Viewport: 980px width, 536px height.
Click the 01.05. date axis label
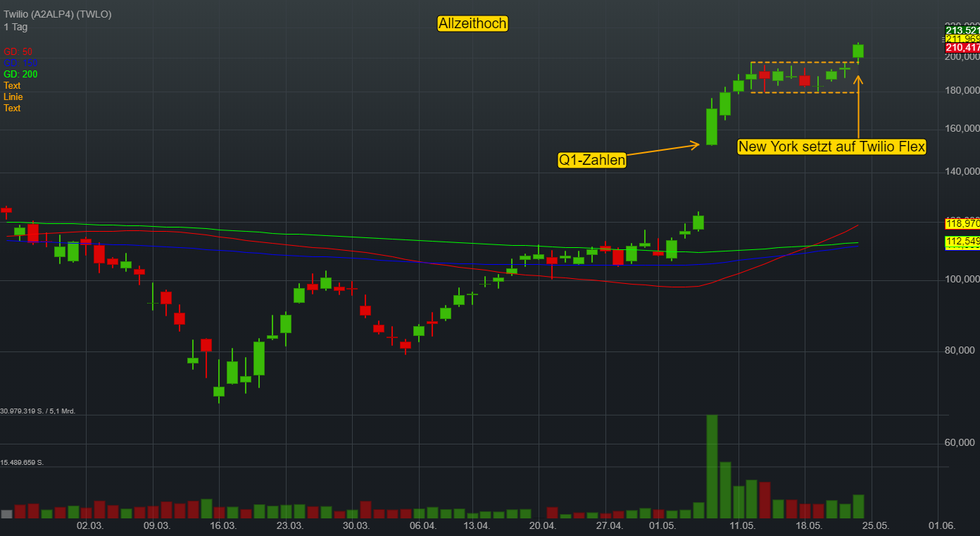coord(662,526)
